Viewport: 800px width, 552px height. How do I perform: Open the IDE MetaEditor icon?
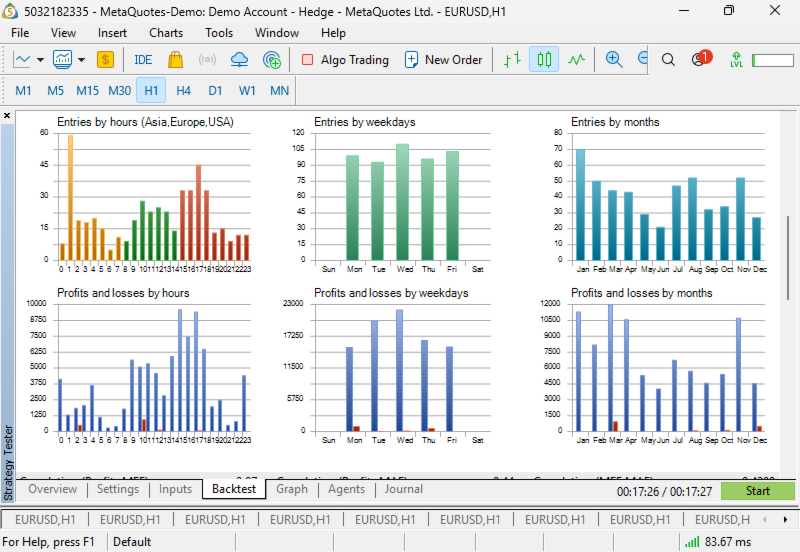143,60
